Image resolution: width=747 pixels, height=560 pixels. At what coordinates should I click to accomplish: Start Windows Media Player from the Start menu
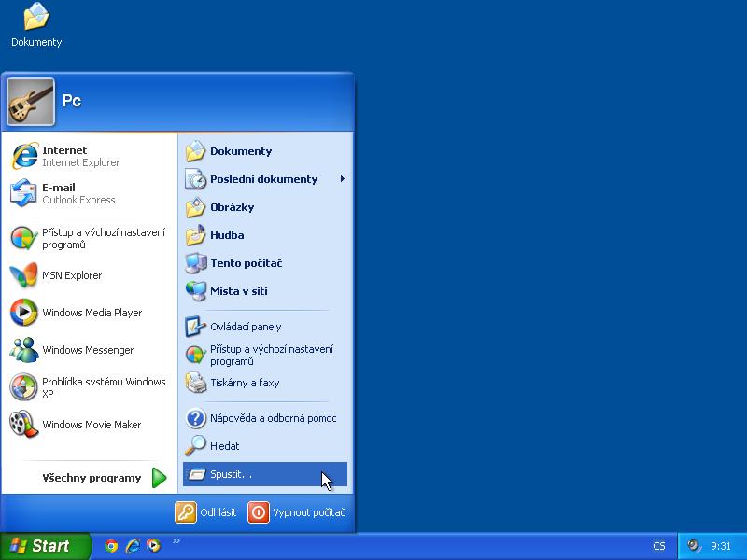(89, 313)
